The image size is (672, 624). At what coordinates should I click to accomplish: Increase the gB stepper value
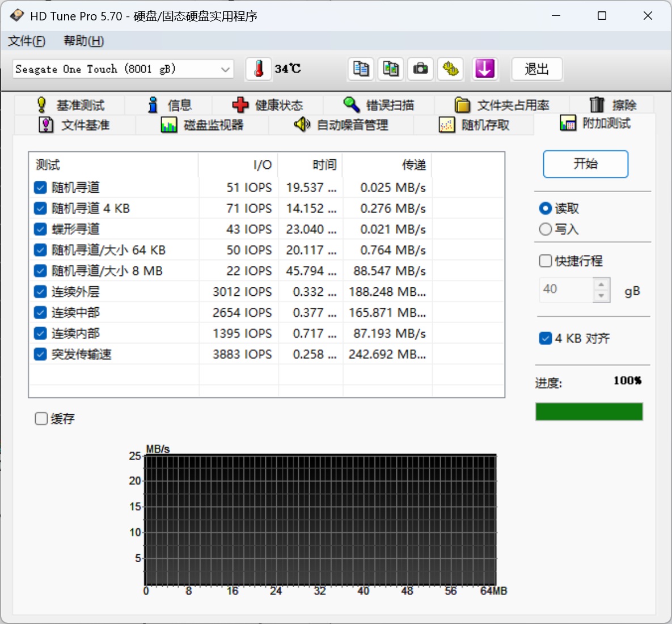point(601,285)
